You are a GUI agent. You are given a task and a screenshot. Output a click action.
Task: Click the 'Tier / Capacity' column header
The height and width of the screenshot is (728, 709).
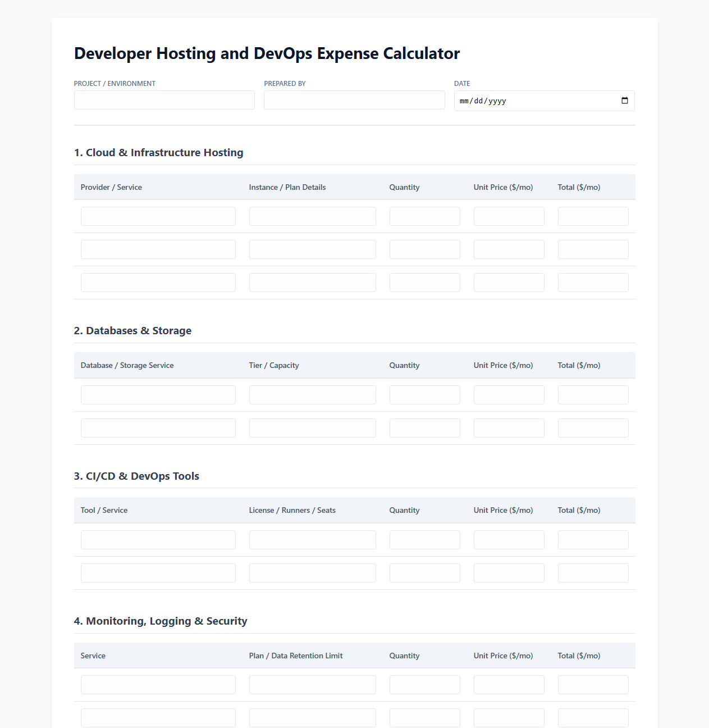click(x=274, y=365)
